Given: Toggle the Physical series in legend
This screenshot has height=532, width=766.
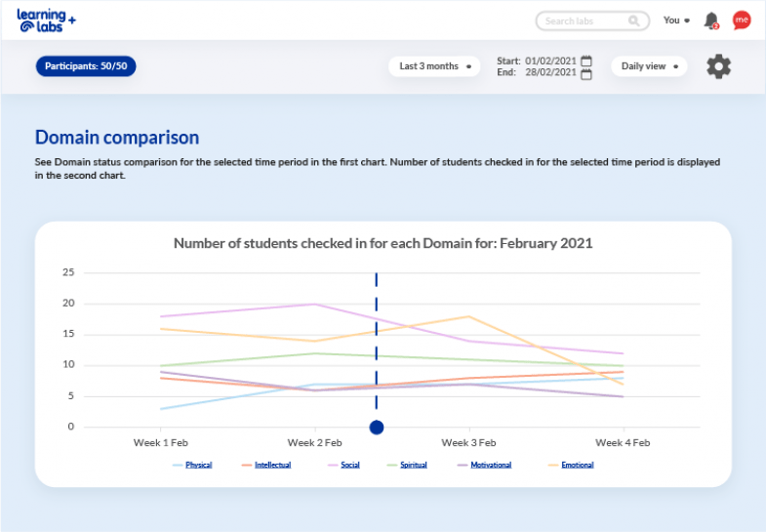Looking at the screenshot, I should click(198, 465).
